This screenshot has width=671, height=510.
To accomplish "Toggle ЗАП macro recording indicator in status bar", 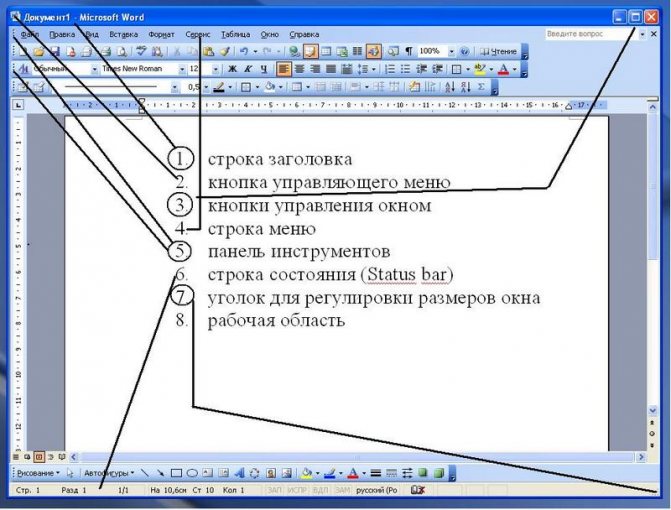I will 273,491.
